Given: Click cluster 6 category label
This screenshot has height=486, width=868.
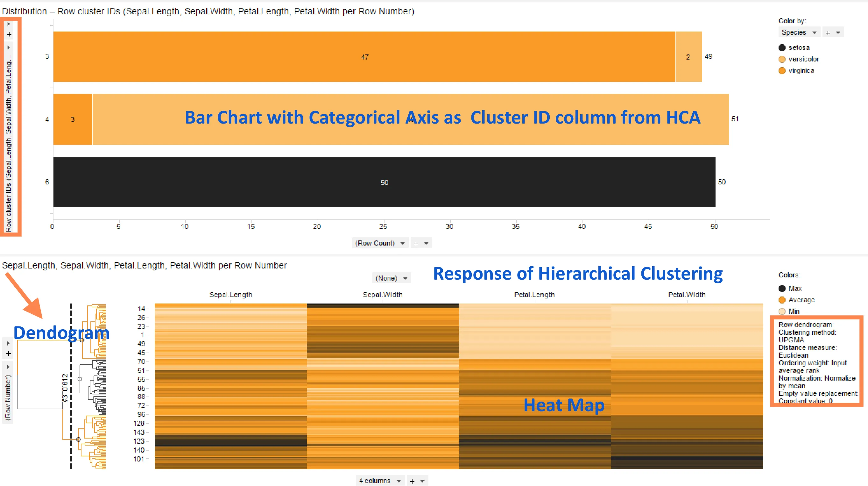Looking at the screenshot, I should click(x=47, y=182).
